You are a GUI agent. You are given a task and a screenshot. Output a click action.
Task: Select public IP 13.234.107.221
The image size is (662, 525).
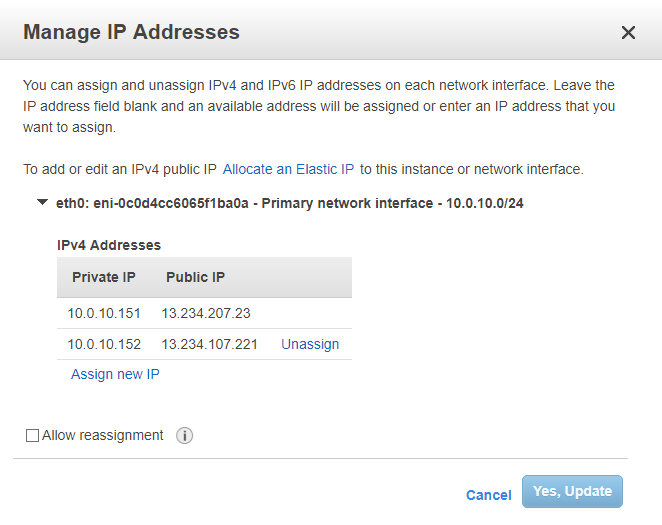pos(209,344)
